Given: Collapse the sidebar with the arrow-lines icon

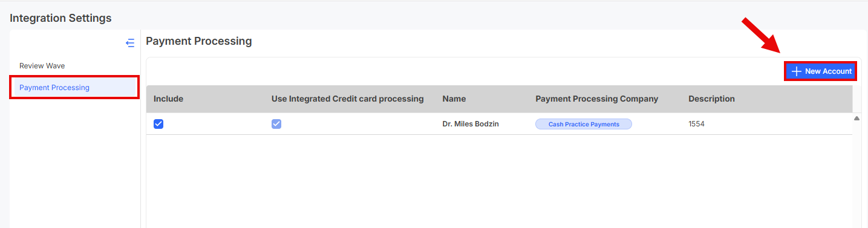Looking at the screenshot, I should click(130, 43).
